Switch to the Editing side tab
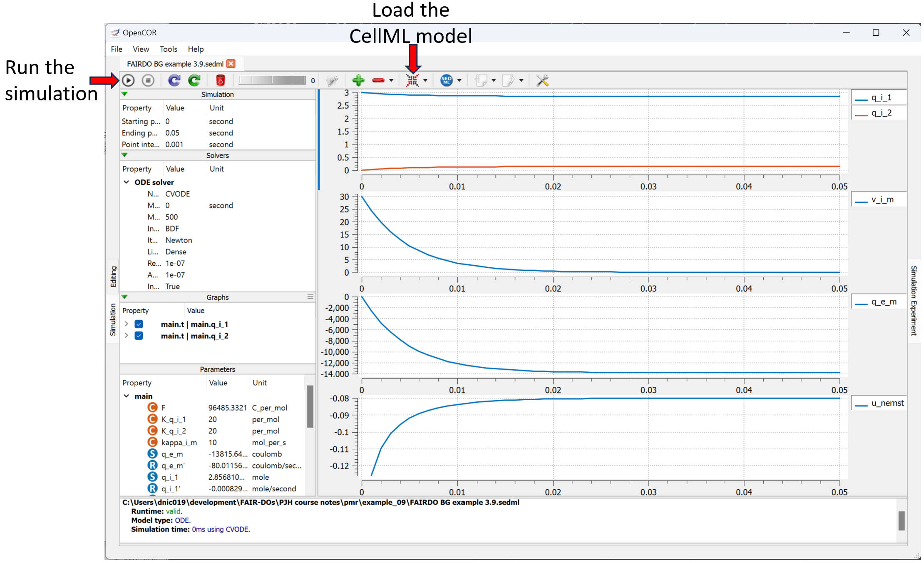The image size is (924, 563). point(113,277)
